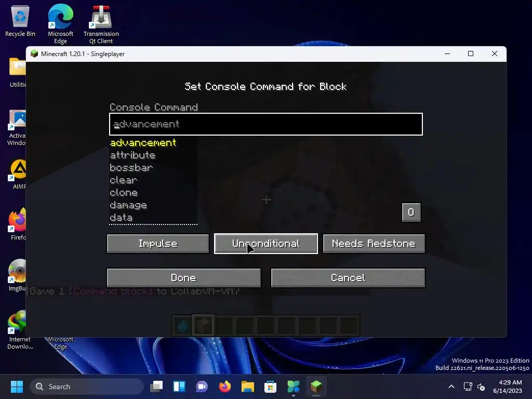Click the Cancel button
Screen dimensions: 532x399
pyautogui.click(x=348, y=278)
